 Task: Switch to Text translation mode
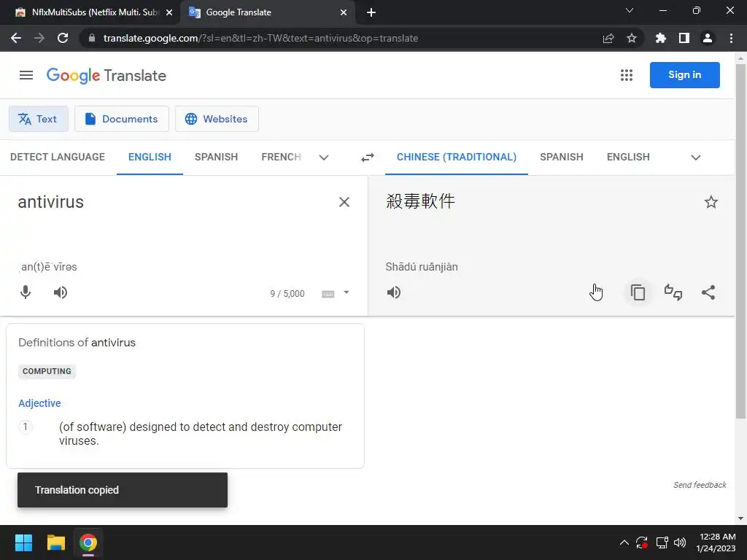(x=38, y=119)
